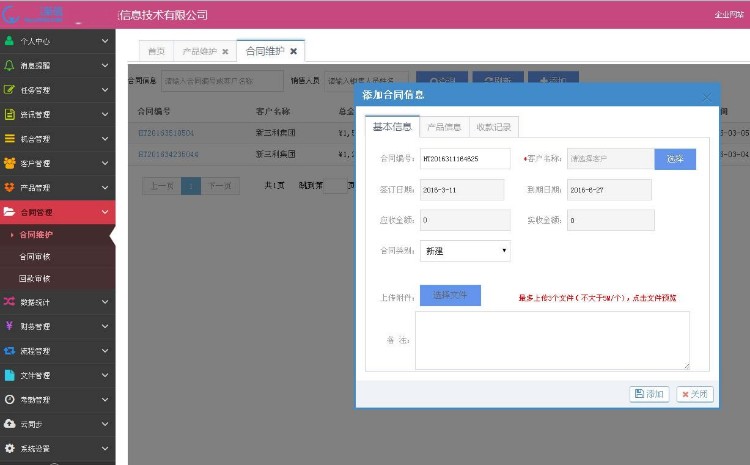The height and width of the screenshot is (465, 750).
Task: Click the blue file icon for 文件管理
Action: click(x=9, y=375)
